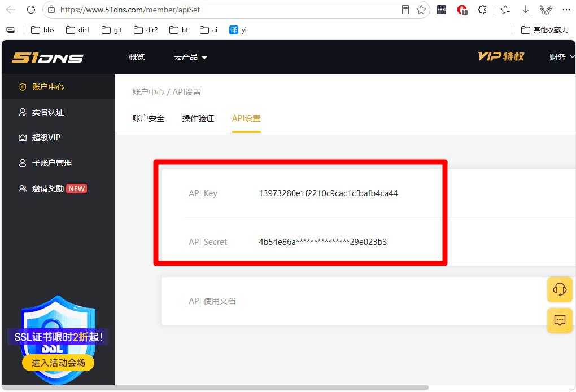Image resolution: width=576 pixels, height=392 pixels.
Task: Expand the 云产品 dropdown menu
Action: (191, 57)
